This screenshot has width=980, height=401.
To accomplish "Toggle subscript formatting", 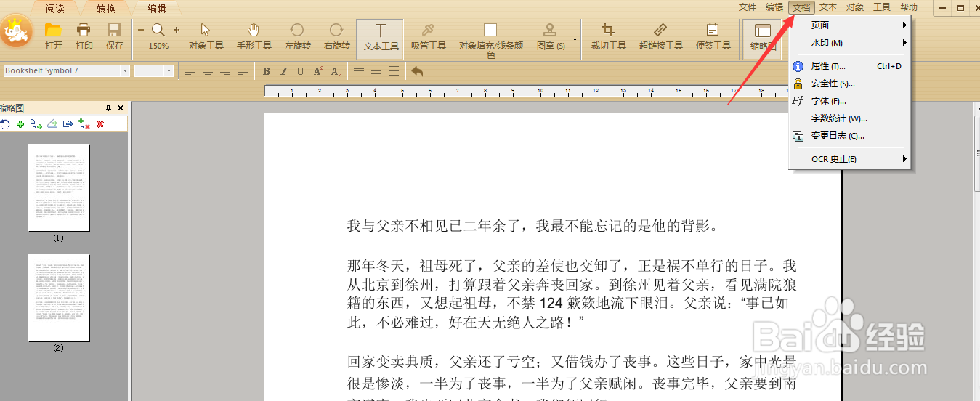I will [x=336, y=71].
